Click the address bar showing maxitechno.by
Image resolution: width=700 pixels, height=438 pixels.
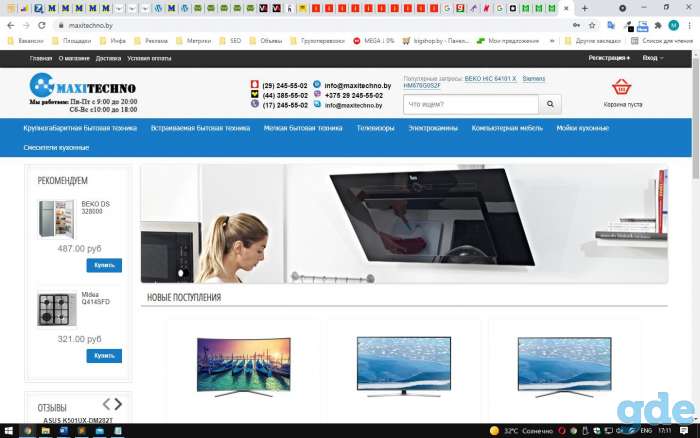point(312,25)
